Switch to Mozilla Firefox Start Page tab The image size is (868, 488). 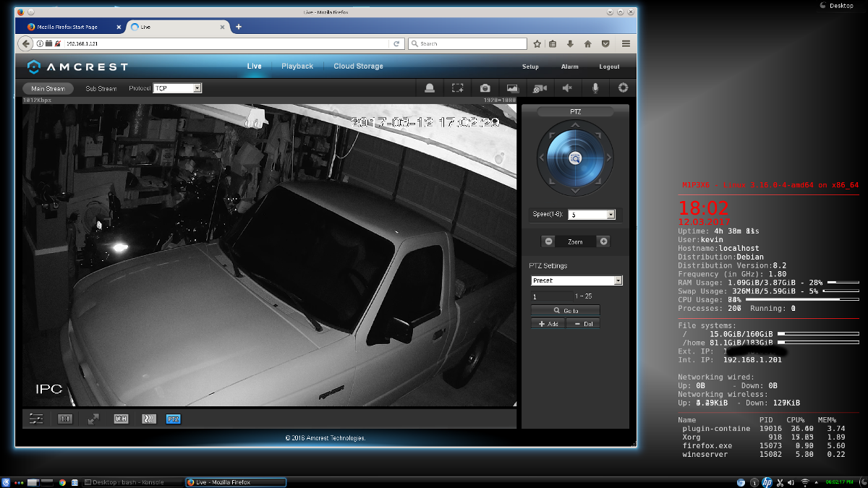69,27
